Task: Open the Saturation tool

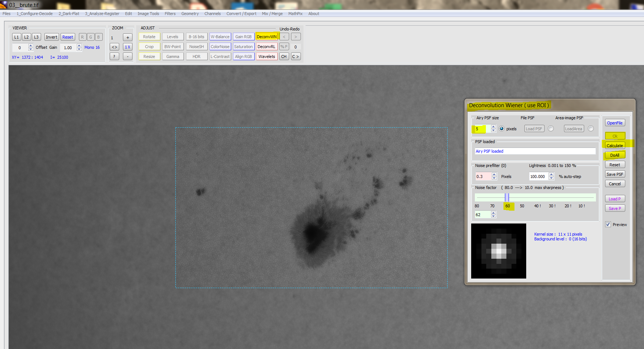Action: 244,47
